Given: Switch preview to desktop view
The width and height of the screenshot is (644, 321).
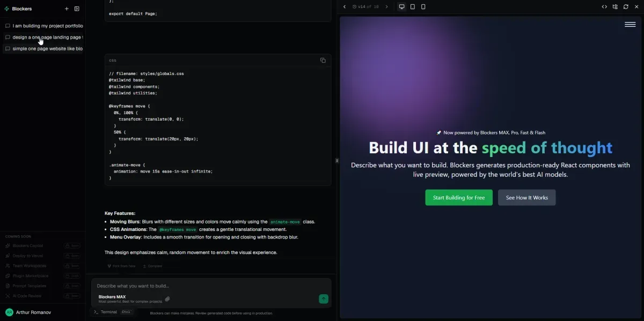Looking at the screenshot, I should coord(401,7).
